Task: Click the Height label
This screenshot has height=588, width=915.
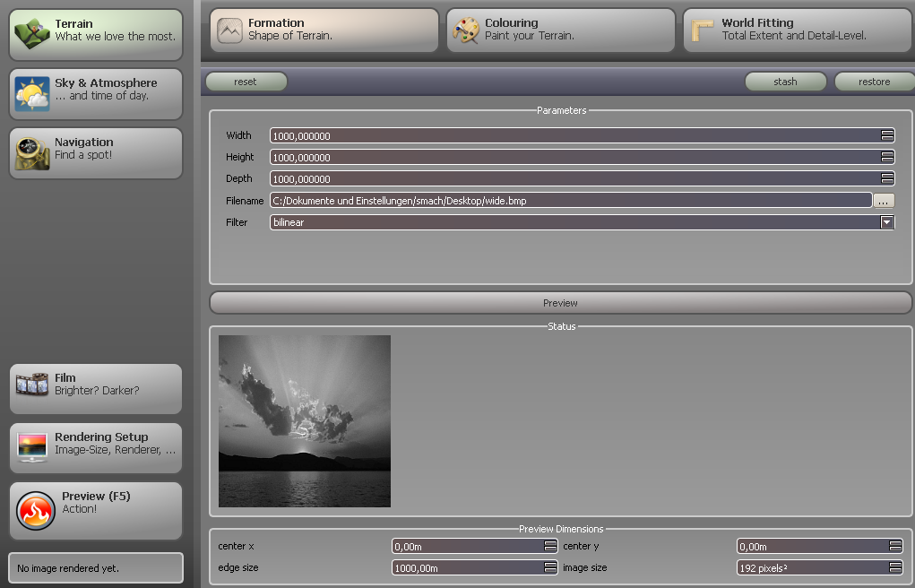Action: pyautogui.click(x=240, y=157)
